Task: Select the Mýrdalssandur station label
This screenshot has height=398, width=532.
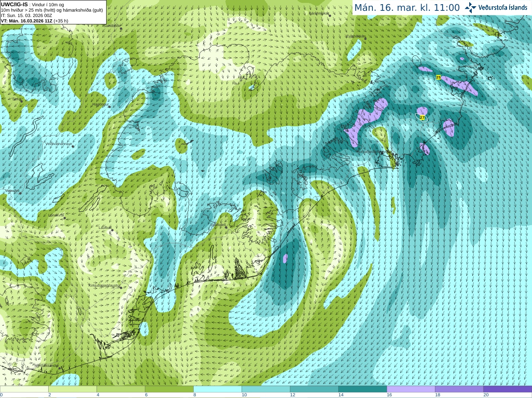Action: [47, 365]
